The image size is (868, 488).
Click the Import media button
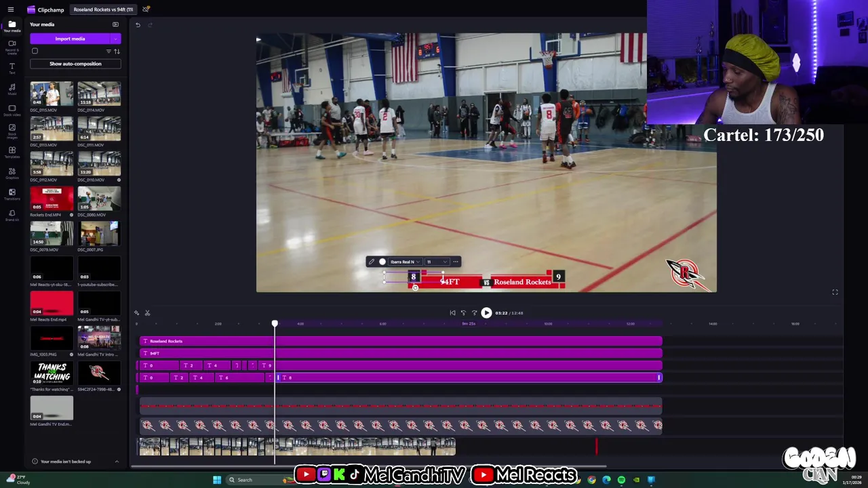point(70,39)
